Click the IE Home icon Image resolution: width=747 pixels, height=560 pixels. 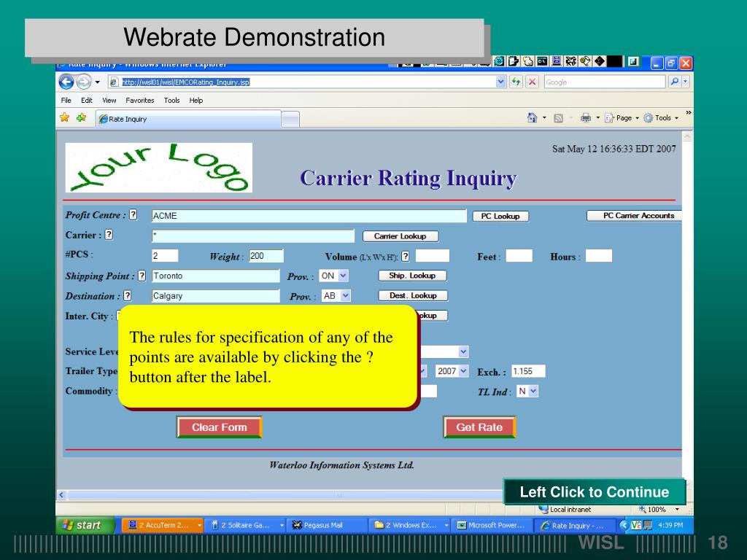tap(533, 118)
